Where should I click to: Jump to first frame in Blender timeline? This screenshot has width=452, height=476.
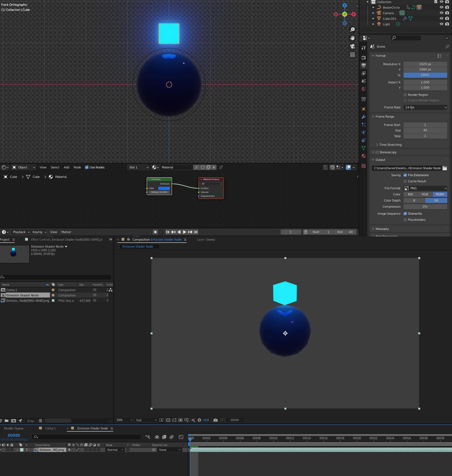[168, 232]
